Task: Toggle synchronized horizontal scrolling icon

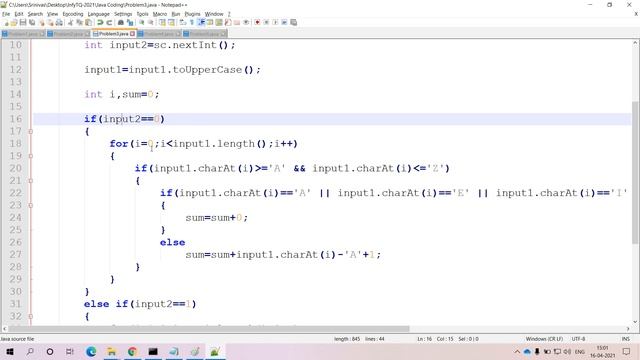Action: tap(171, 22)
